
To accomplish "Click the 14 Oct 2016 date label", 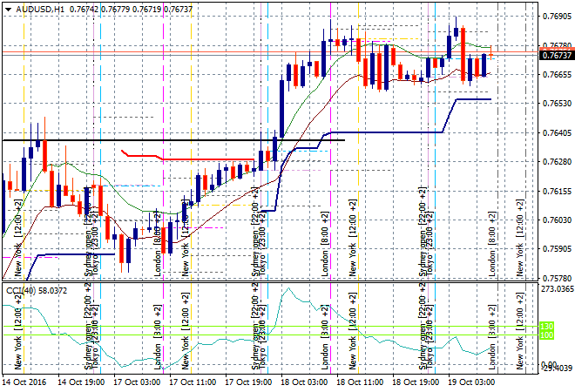I will click(x=23, y=382).
